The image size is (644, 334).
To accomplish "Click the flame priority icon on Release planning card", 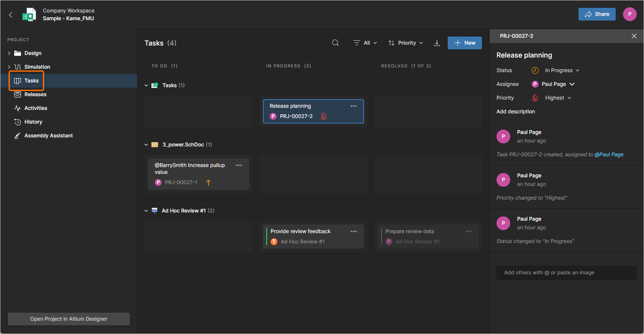I will click(x=323, y=116).
